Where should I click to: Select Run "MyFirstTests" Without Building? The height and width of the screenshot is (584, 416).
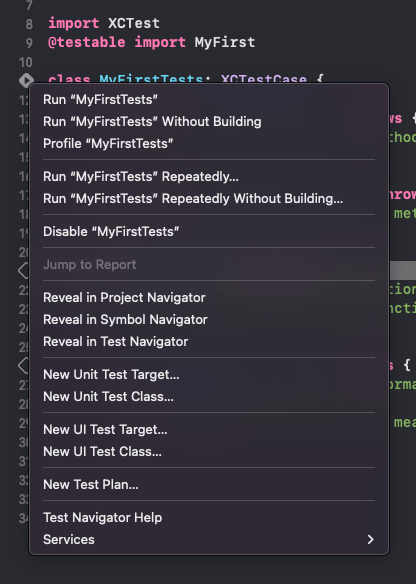tap(209, 122)
